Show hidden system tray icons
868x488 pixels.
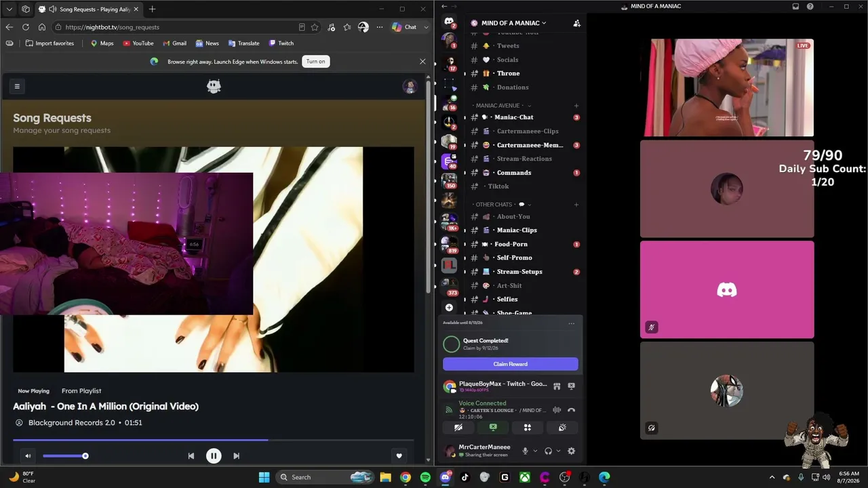pos(772,477)
